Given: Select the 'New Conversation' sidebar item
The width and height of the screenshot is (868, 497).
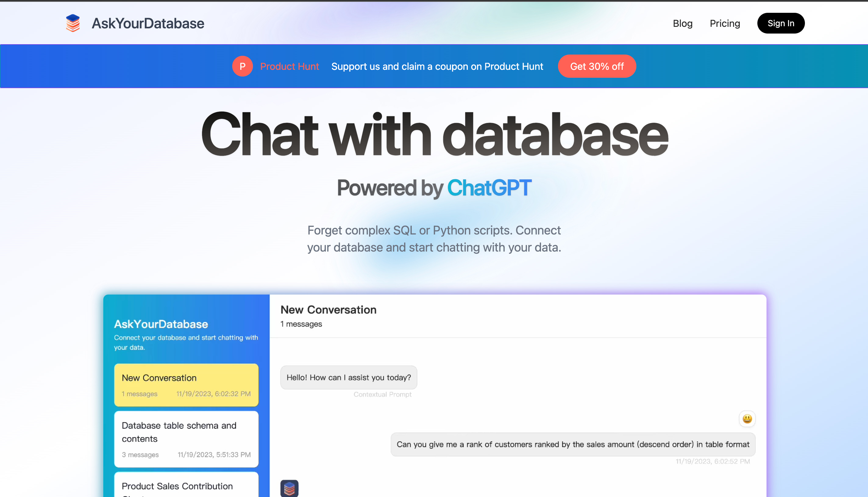Looking at the screenshot, I should (186, 385).
